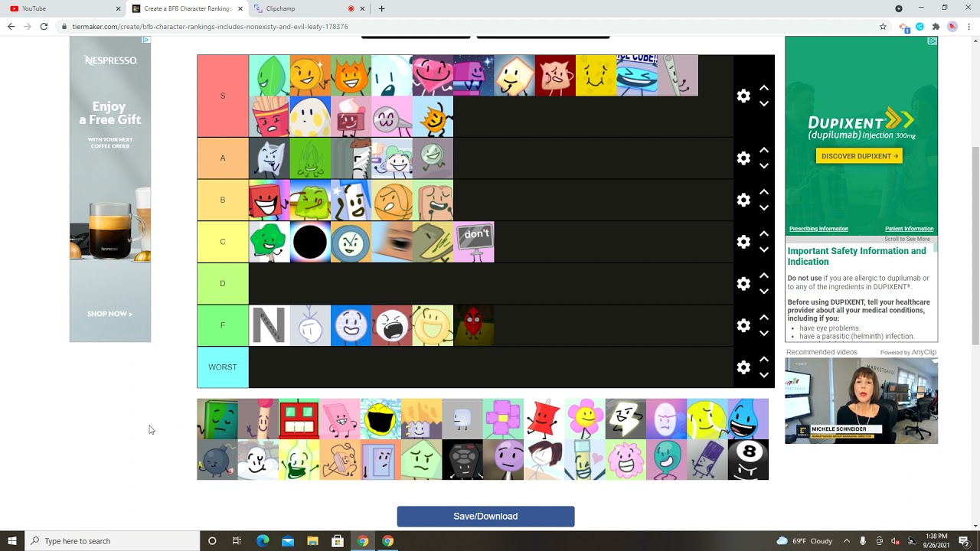Screen dimensions: 980x551
Task: Click the Save/Download button
Action: pos(485,517)
